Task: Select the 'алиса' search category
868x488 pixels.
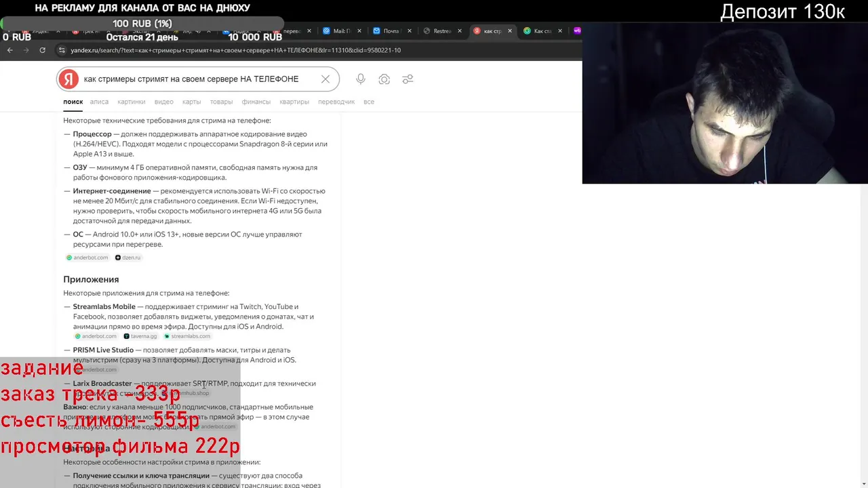Action: click(x=99, y=102)
